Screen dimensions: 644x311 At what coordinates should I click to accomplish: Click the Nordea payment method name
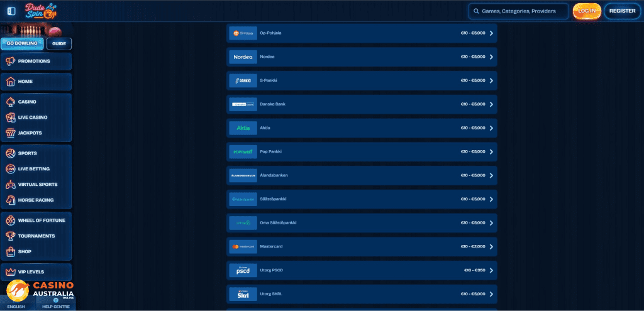click(267, 57)
